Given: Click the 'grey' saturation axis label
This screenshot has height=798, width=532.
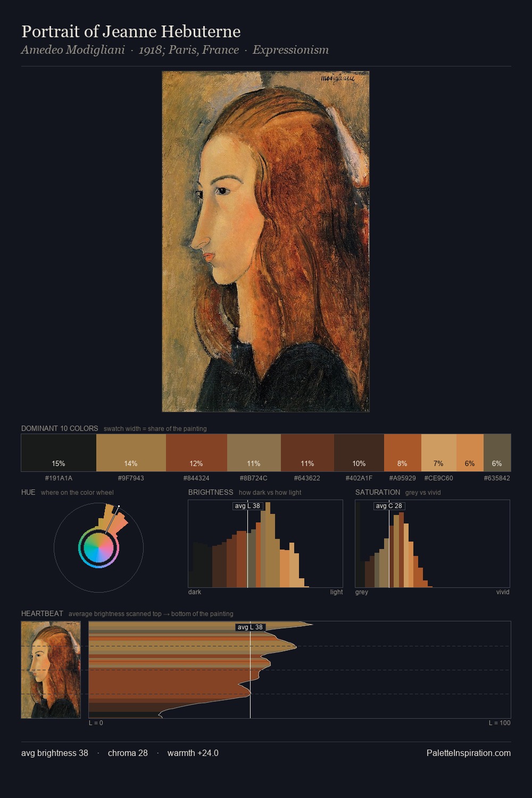Looking at the screenshot, I should tap(362, 592).
